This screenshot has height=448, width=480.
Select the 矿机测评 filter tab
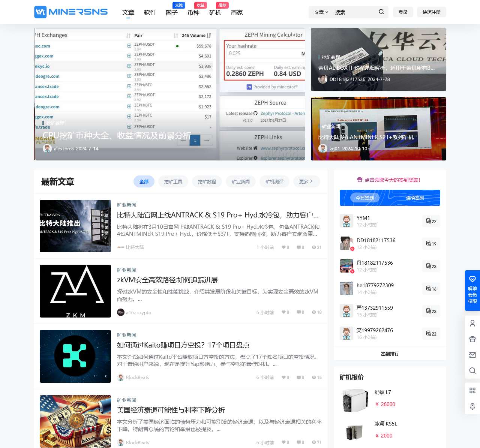(x=274, y=181)
